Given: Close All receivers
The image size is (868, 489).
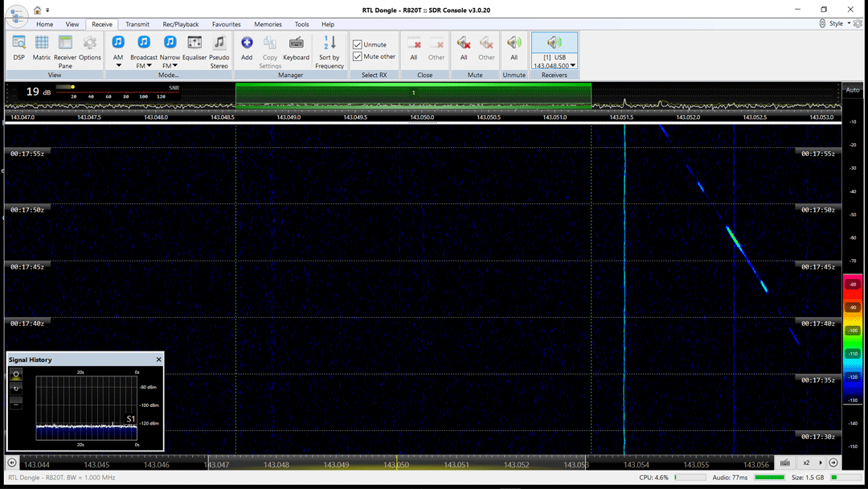Looking at the screenshot, I should point(414,48).
